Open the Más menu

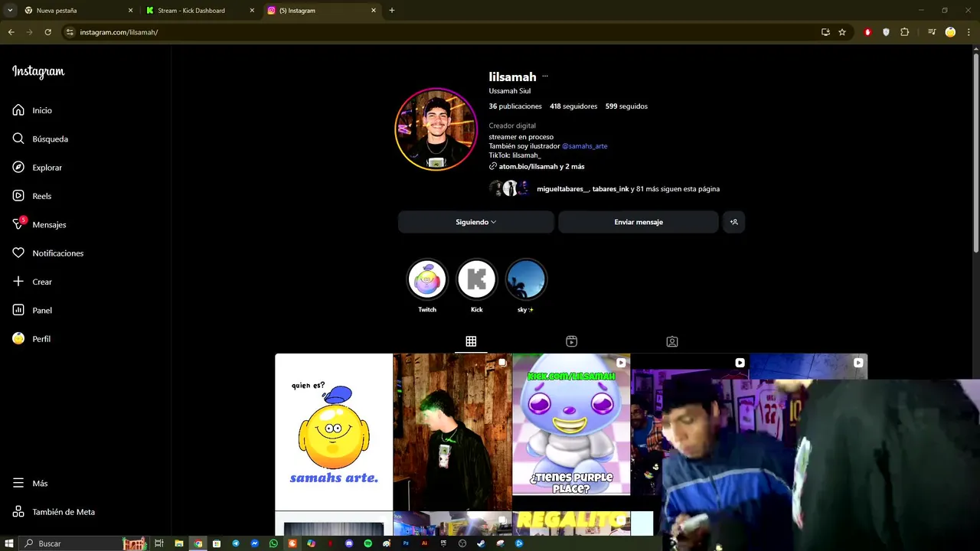[30, 483]
